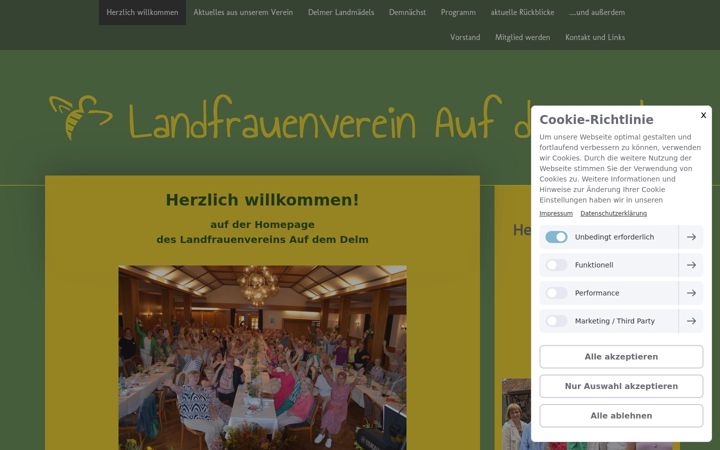Close the cookie dialog with the X
720x450 pixels.
[703, 115]
